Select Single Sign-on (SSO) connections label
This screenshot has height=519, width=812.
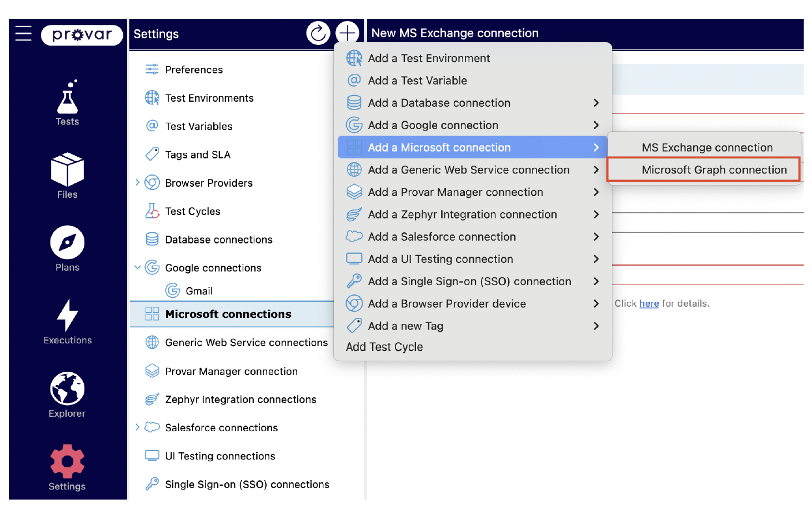pos(247,484)
